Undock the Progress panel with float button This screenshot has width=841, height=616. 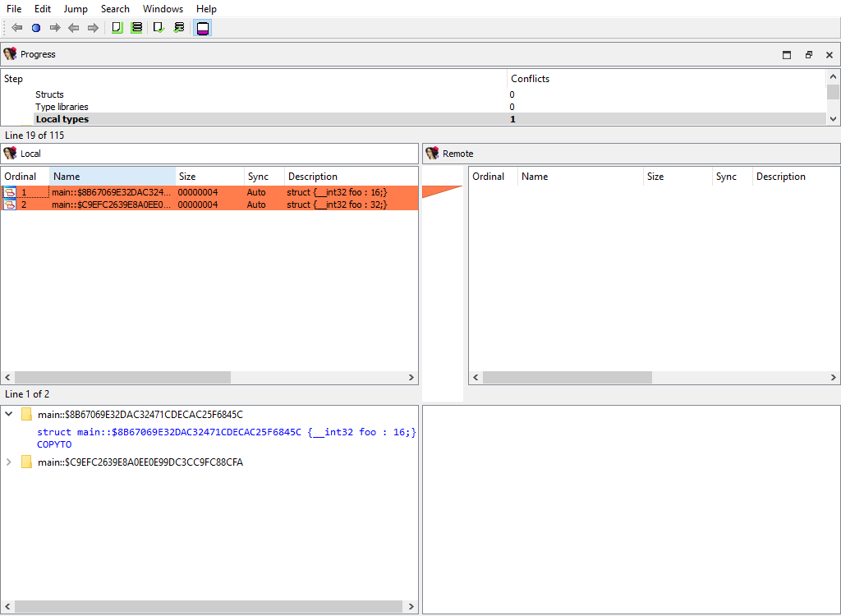(x=808, y=55)
